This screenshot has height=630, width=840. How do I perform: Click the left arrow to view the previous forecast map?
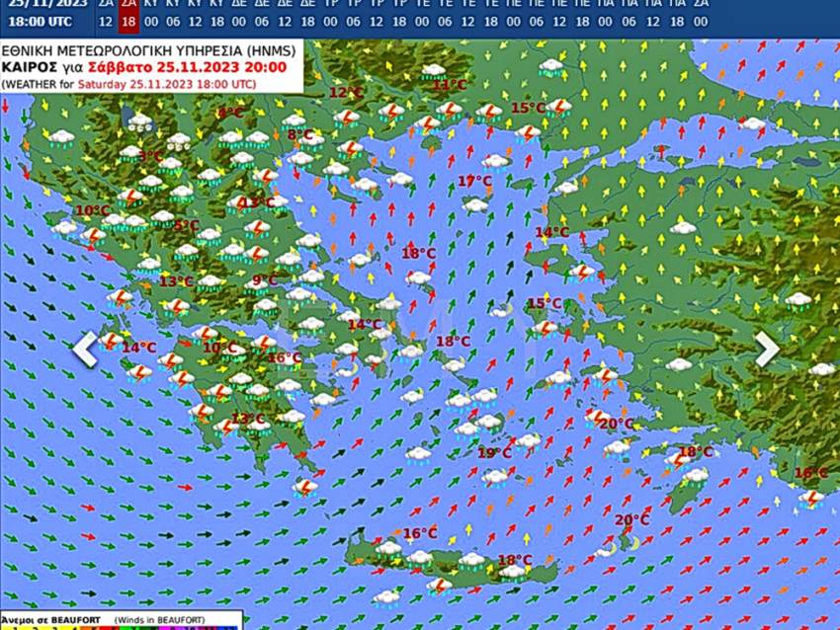[x=86, y=348]
